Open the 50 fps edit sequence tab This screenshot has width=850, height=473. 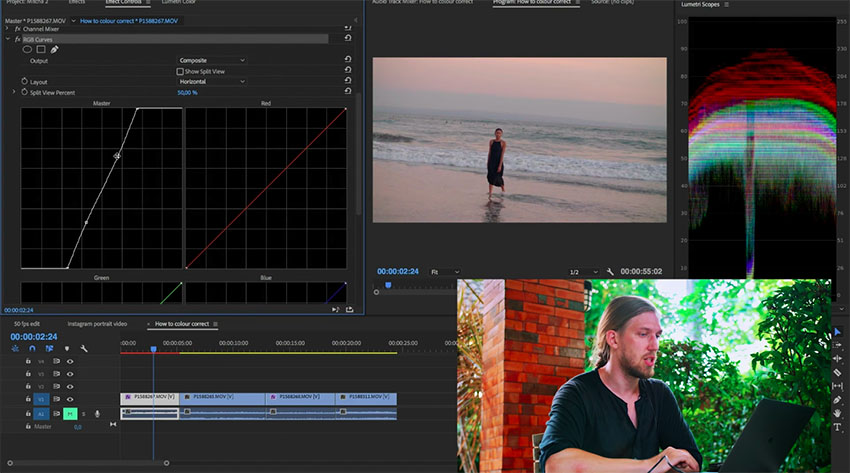click(x=27, y=323)
